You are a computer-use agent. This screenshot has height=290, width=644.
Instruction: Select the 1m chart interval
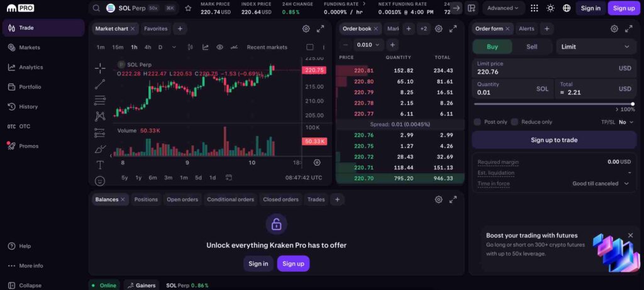coord(101,47)
